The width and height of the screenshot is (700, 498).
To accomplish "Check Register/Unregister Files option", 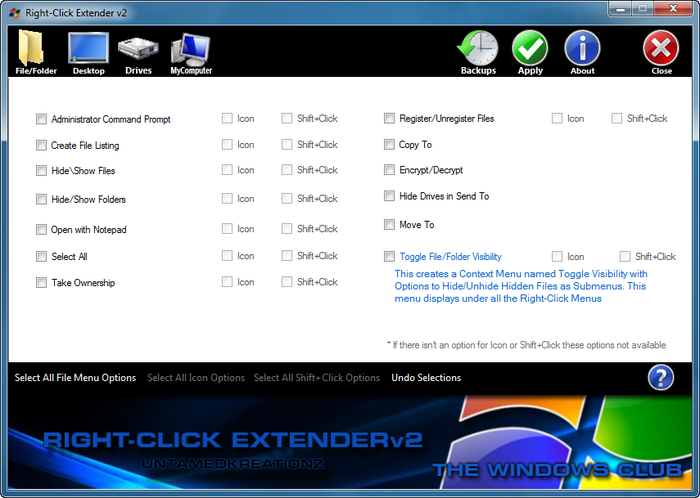I will click(389, 118).
